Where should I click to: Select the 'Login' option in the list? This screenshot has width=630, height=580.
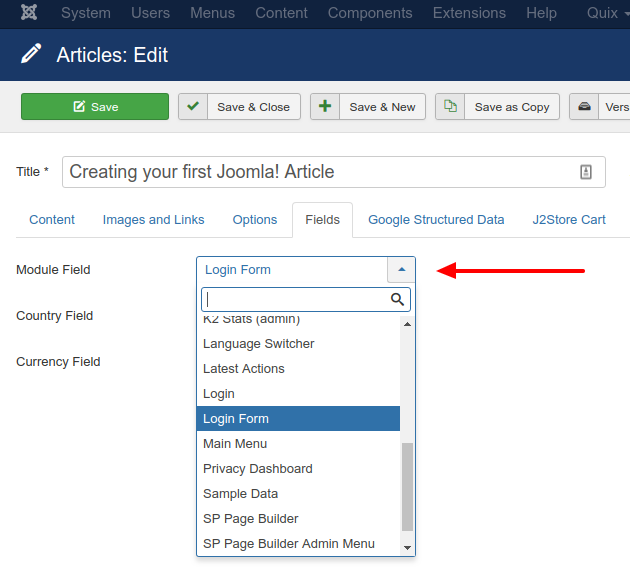click(x=298, y=394)
